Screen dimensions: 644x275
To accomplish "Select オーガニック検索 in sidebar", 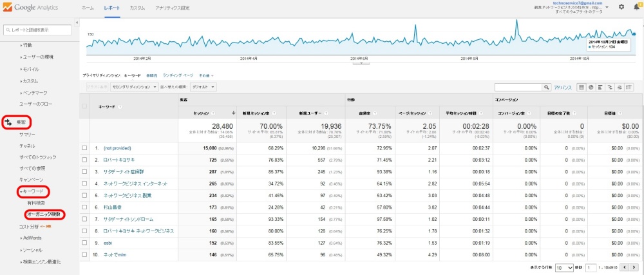I will pyautogui.click(x=45, y=214).
